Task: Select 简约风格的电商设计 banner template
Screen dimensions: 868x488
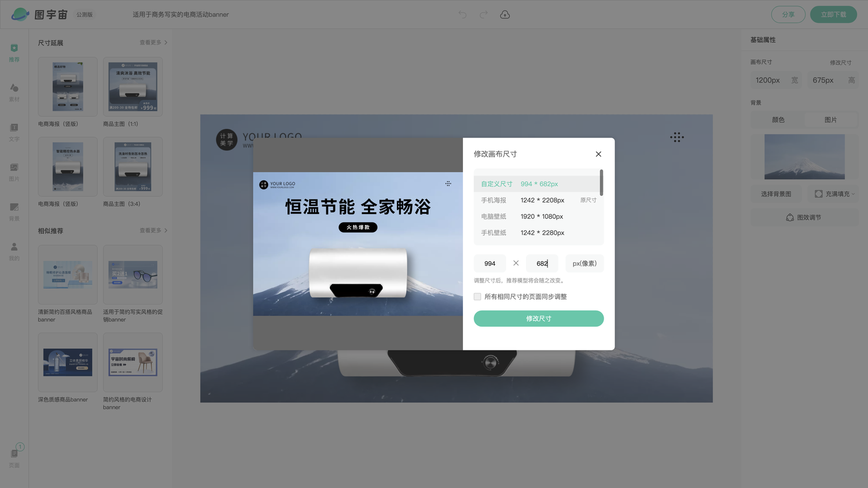Action: tap(133, 363)
